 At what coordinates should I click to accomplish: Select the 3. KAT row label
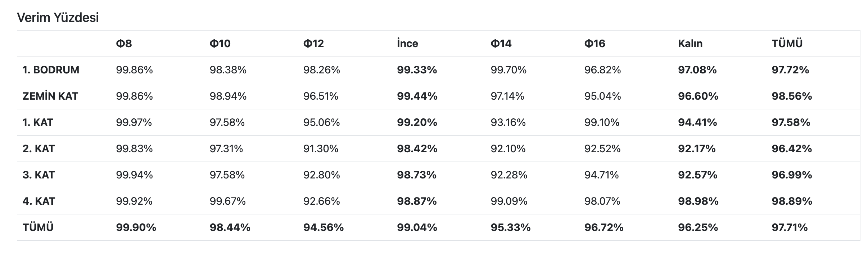point(39,175)
